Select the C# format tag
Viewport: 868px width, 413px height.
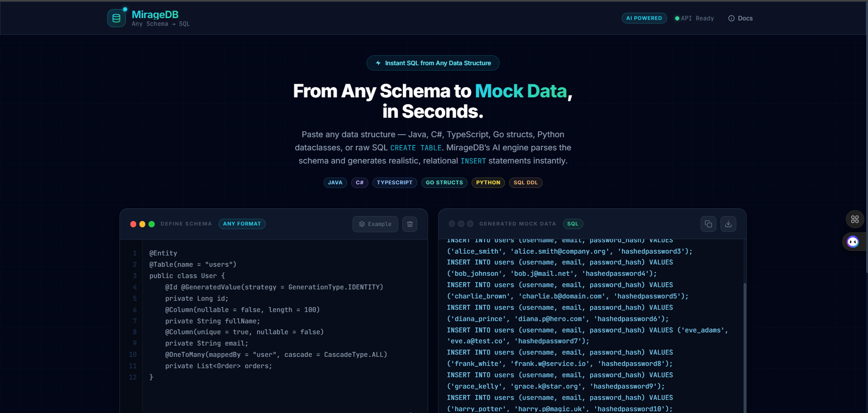coord(360,182)
